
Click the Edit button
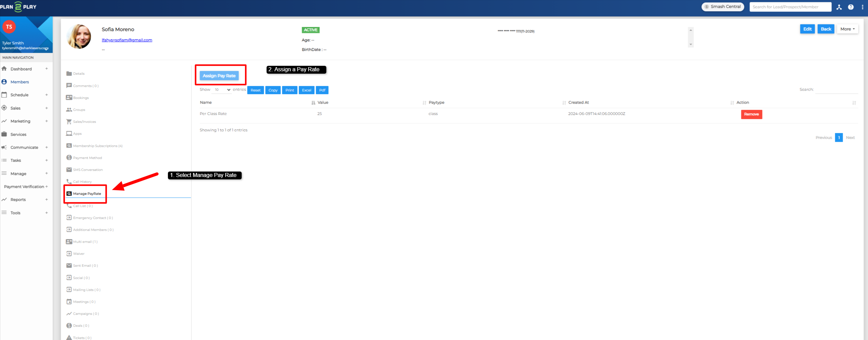(807, 29)
